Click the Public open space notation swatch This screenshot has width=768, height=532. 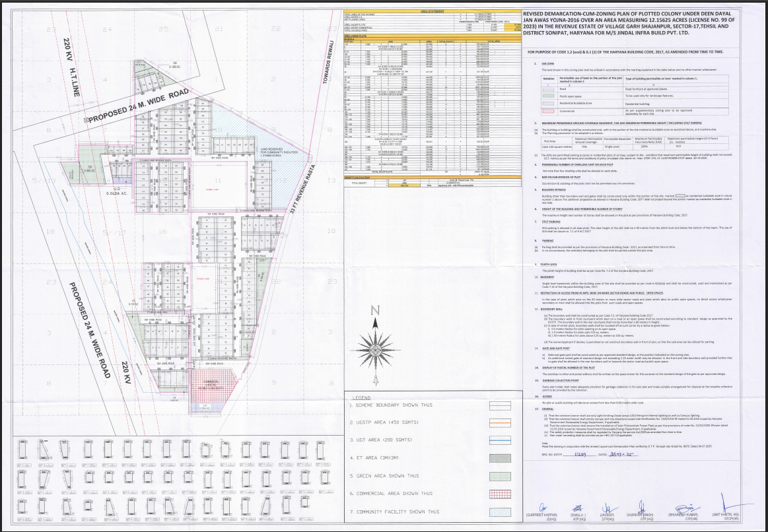coord(548,96)
